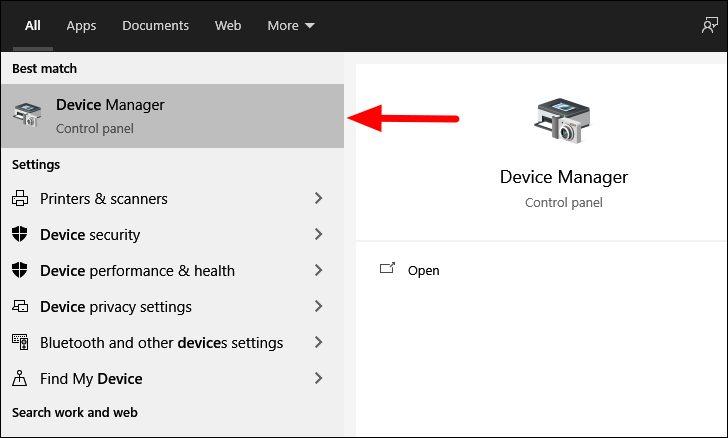Viewport: 728px width, 438px height.
Task: Click the Bluetooth and other devices icon
Action: click(20, 342)
